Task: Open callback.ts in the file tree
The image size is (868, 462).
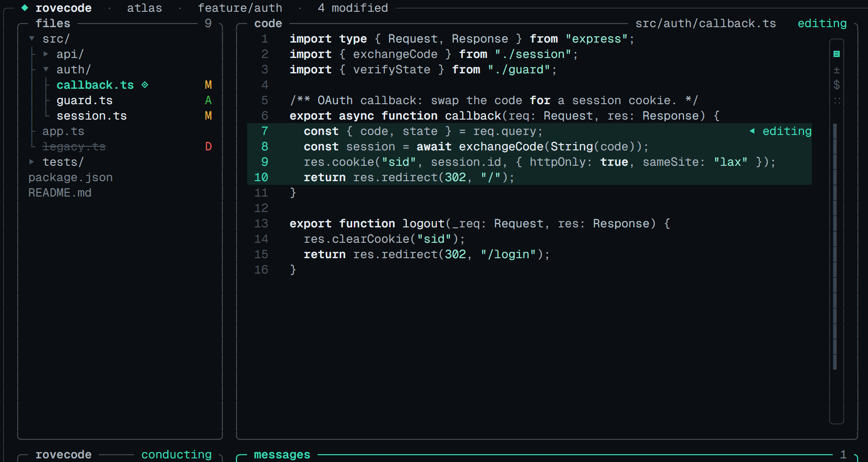Action: (x=95, y=85)
